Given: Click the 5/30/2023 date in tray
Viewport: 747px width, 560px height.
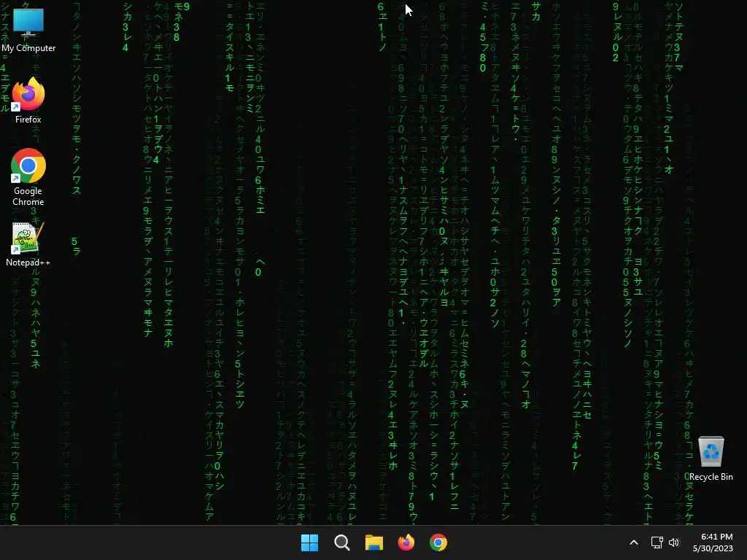Looking at the screenshot, I should [713, 548].
